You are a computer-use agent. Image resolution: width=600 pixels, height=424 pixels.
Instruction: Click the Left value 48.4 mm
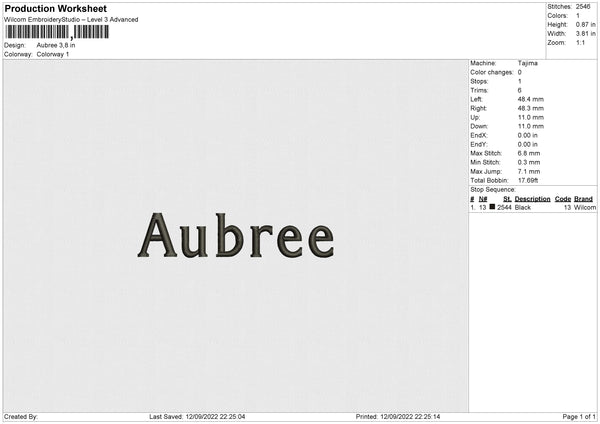click(x=531, y=99)
